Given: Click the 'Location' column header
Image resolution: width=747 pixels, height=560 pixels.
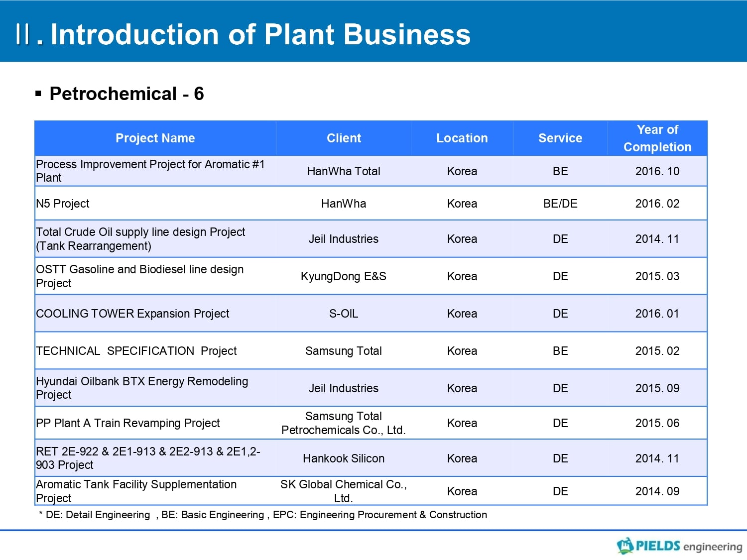Looking at the screenshot, I should click(x=462, y=138).
